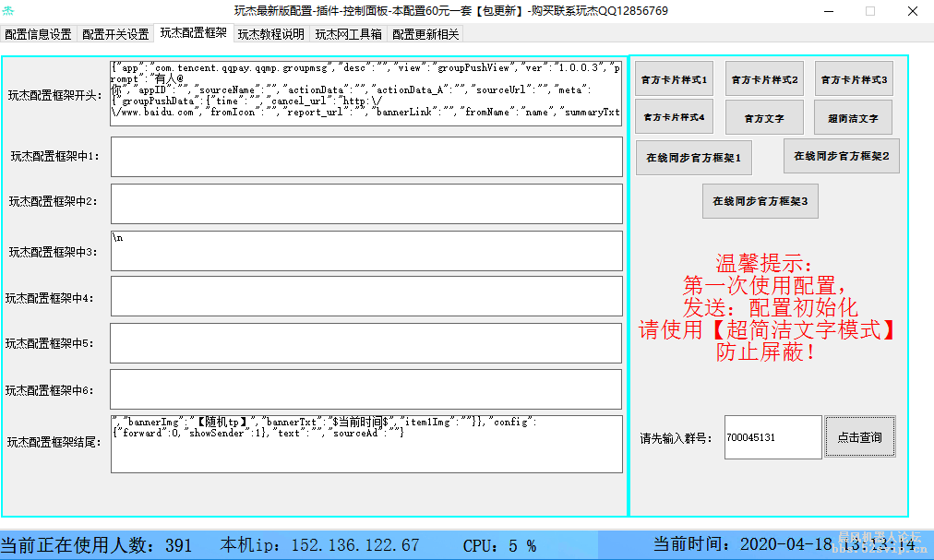Use the 超简洁文字 mode button
This screenshot has height=560, width=934.
pos(853,117)
